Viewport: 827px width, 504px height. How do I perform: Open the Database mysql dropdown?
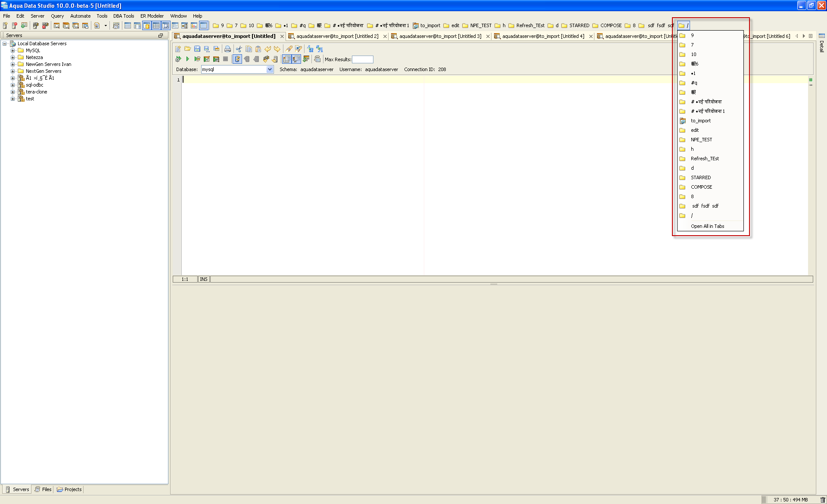tap(270, 69)
